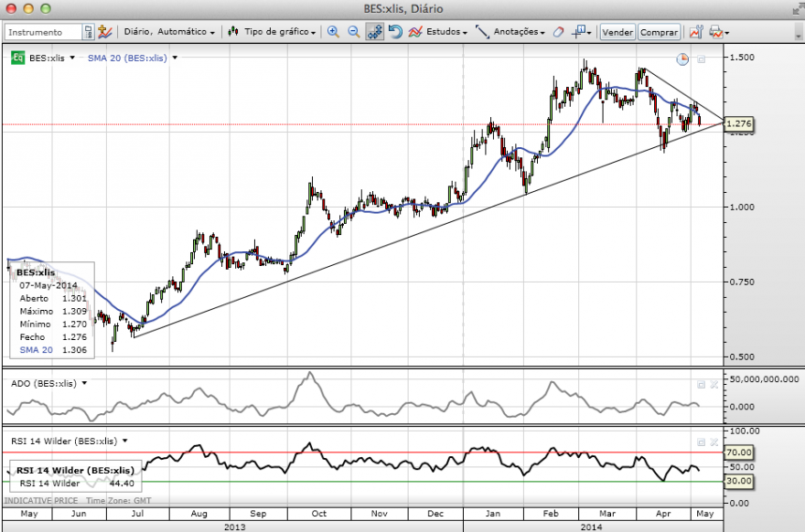
Task: Click the zoom in magnifier icon
Action: [x=333, y=32]
